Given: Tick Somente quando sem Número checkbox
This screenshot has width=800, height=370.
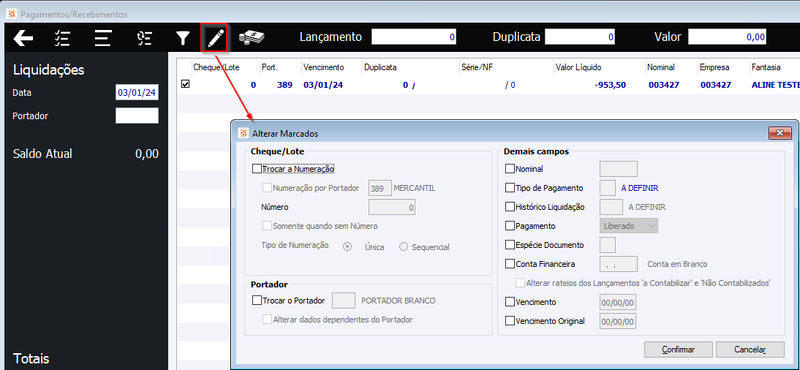Looking at the screenshot, I should [x=267, y=226].
